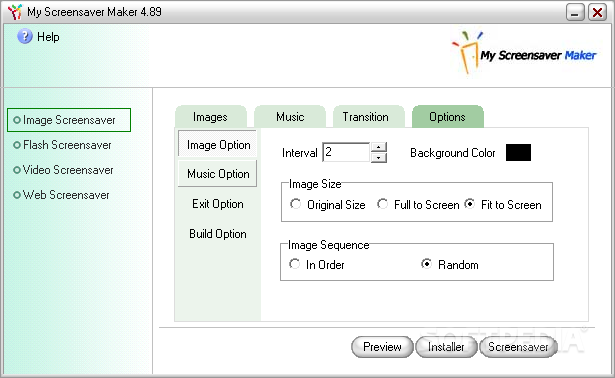
Task: Click the Screensaver button
Action: [x=518, y=347]
